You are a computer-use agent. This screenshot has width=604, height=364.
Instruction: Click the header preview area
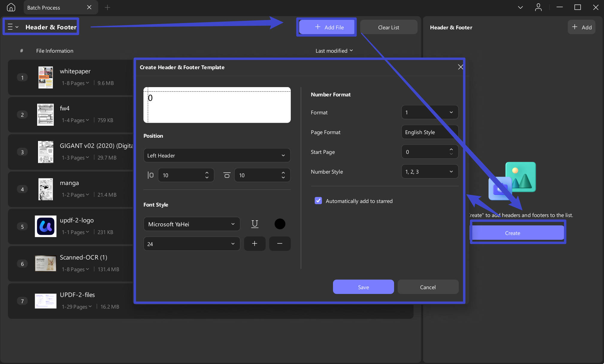coord(217,105)
